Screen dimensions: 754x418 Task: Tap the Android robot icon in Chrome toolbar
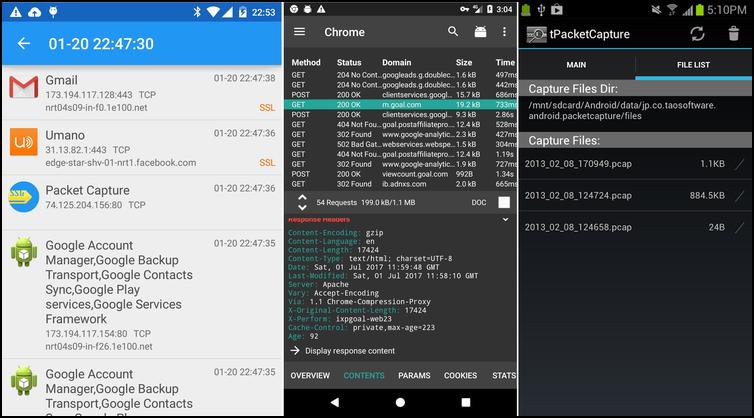coord(480,32)
